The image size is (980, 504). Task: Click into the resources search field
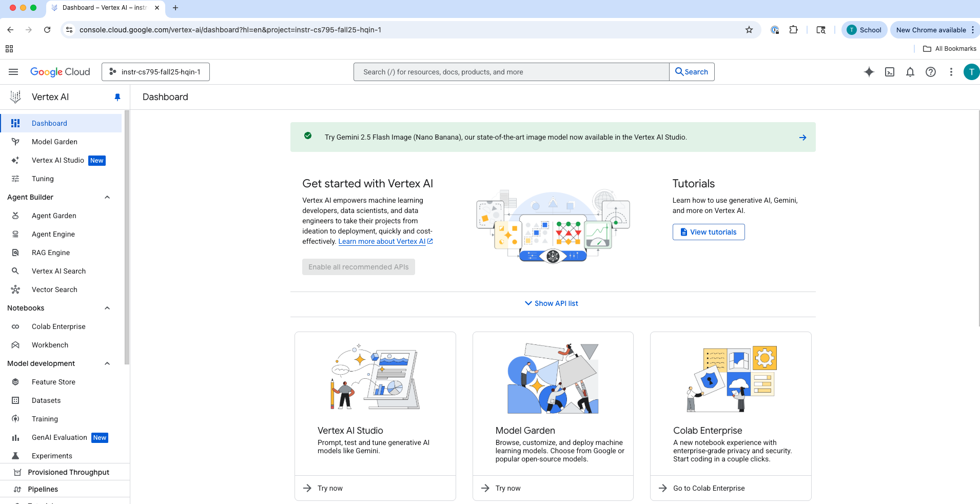(511, 72)
